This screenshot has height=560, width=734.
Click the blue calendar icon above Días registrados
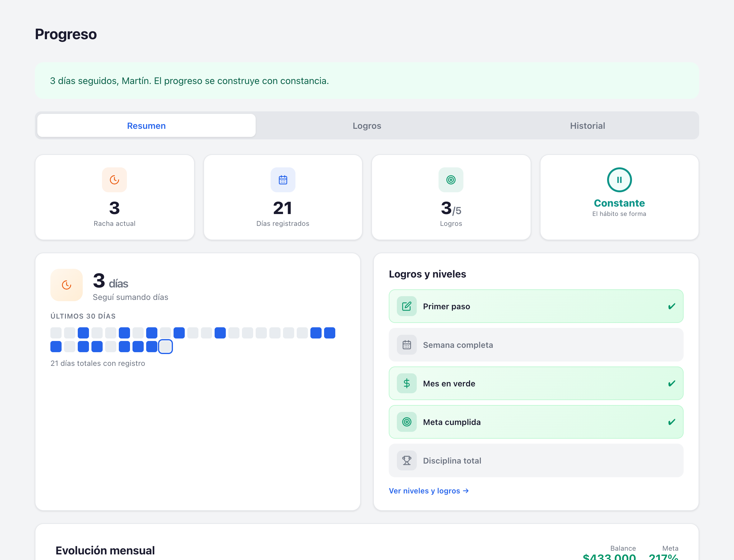tap(282, 180)
